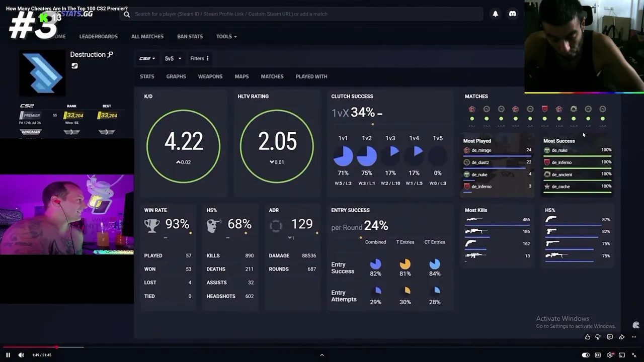This screenshot has width=644, height=362.
Task: Open the Discord link icon
Action: (513, 14)
